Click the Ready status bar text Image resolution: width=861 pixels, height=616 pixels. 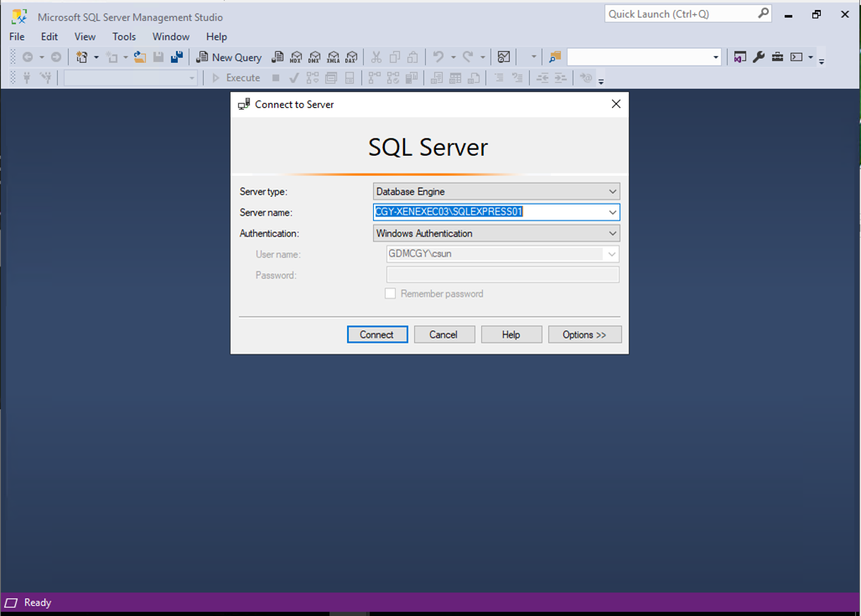click(x=38, y=603)
